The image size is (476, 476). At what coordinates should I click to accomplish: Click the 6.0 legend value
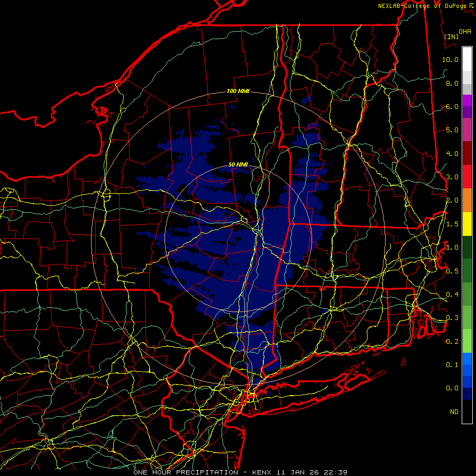452,107
